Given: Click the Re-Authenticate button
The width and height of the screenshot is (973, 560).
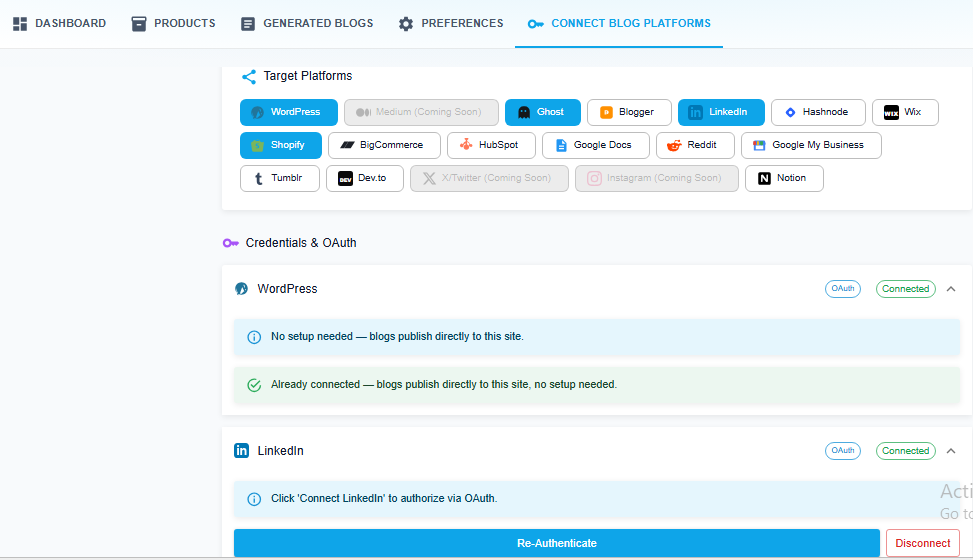Looking at the screenshot, I should pyautogui.click(x=557, y=543).
